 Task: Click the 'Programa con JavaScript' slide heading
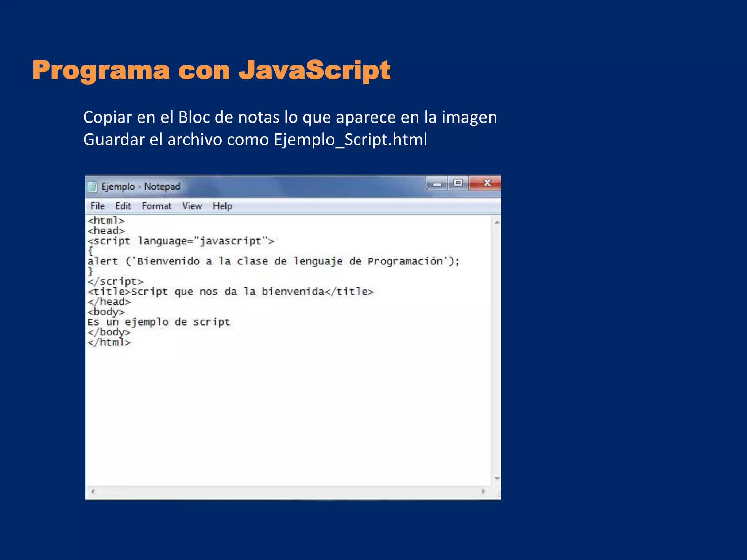point(211,70)
